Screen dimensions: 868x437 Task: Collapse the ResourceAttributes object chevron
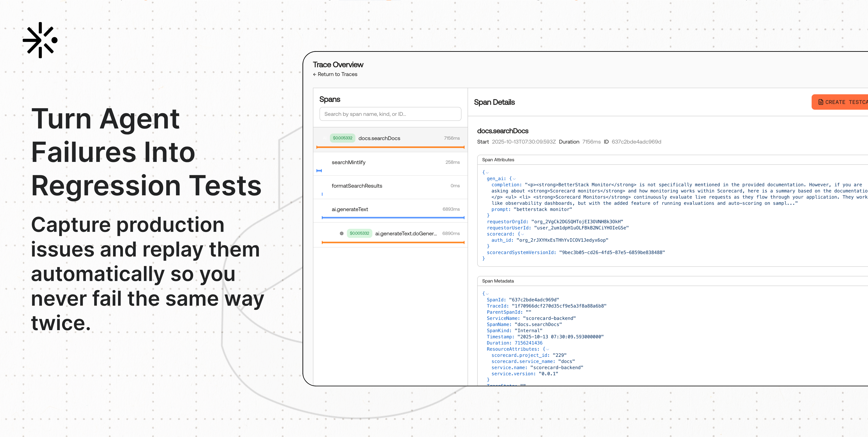click(548, 349)
